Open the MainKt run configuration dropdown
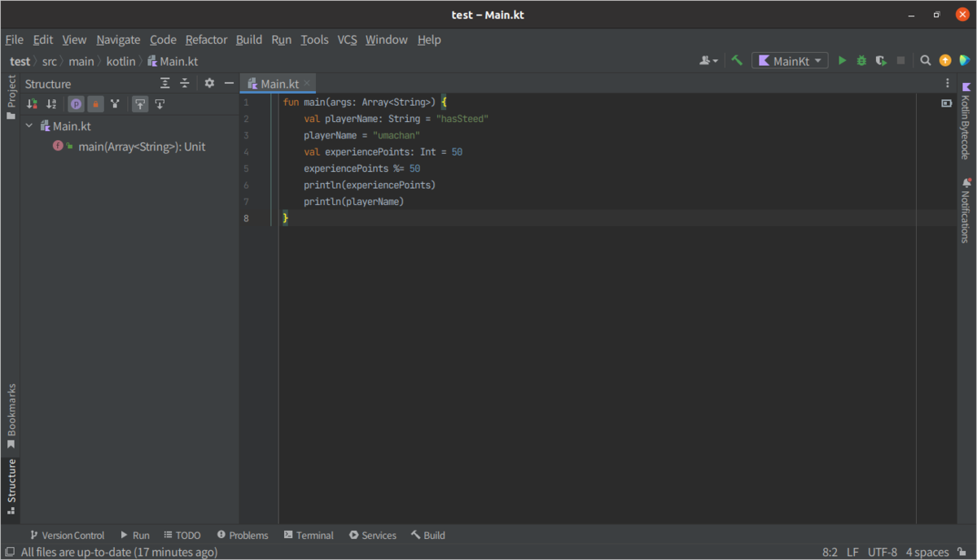The image size is (977, 560). (x=790, y=61)
